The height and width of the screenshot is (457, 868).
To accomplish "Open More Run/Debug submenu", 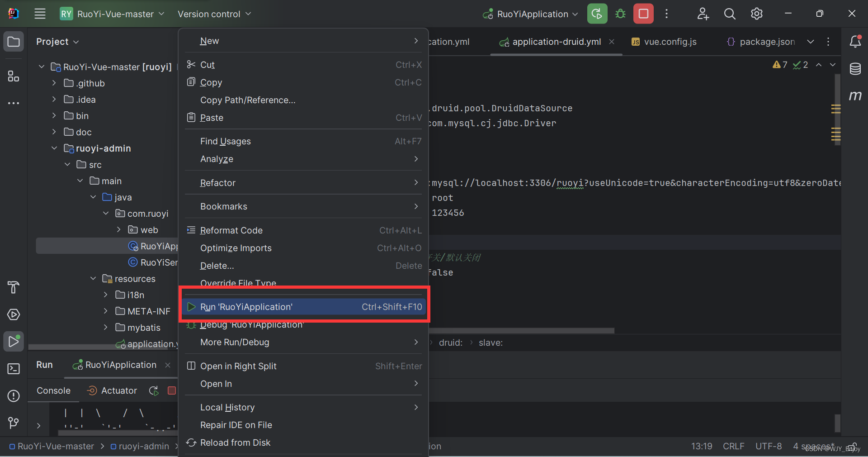I will pos(304,342).
